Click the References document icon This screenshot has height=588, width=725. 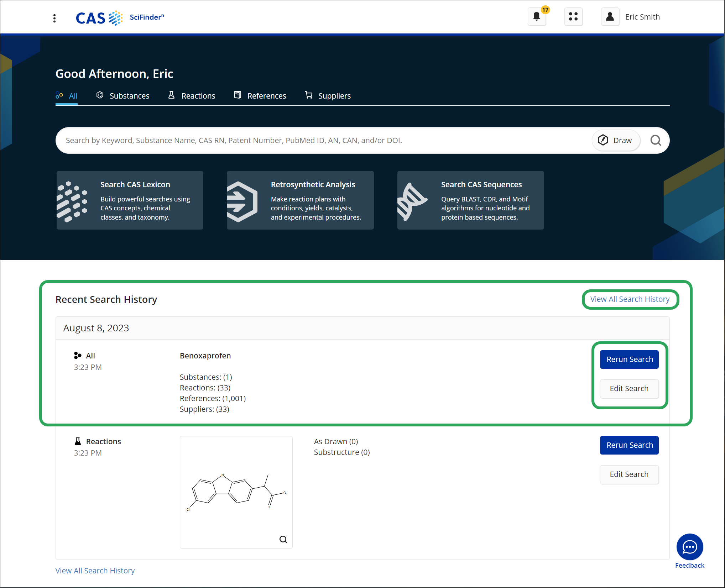coord(238,95)
